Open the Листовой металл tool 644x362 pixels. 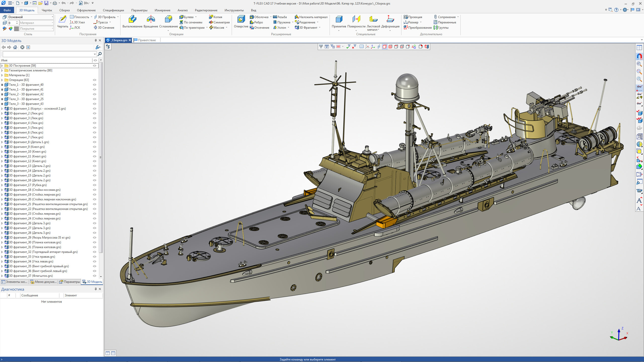tap(373, 23)
